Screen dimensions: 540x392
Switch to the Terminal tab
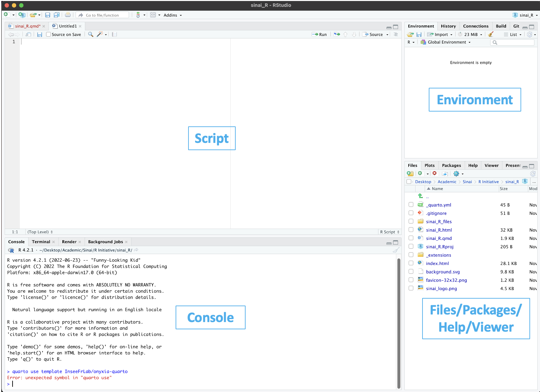point(41,242)
